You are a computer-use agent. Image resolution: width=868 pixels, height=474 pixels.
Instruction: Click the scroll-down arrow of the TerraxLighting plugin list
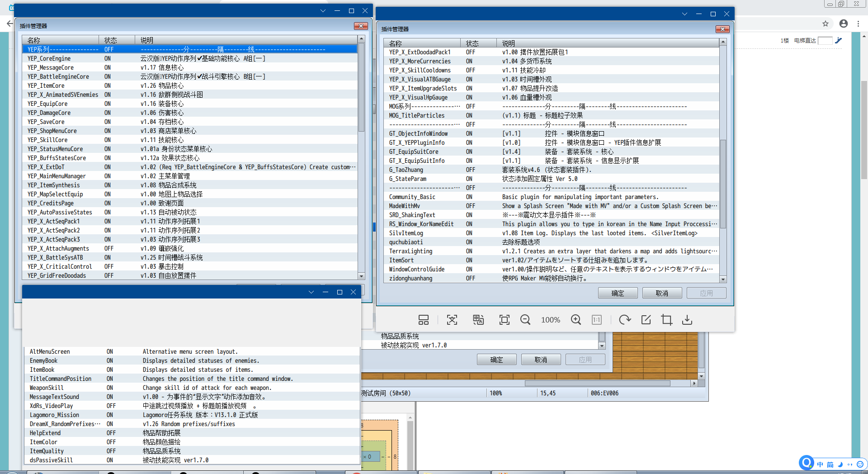tap(723, 280)
